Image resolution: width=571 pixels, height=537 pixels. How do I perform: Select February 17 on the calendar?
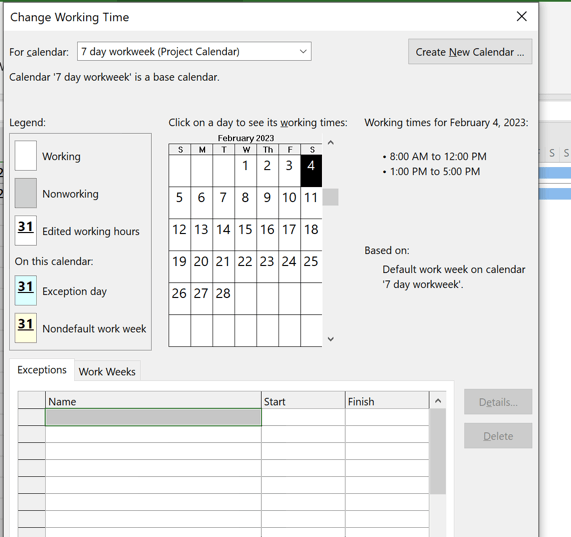(289, 234)
